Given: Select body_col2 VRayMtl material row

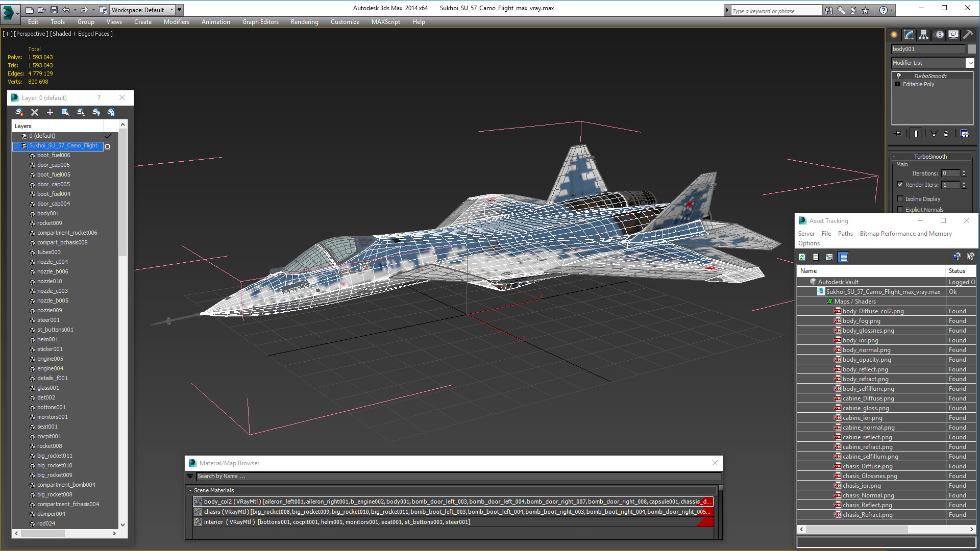Looking at the screenshot, I should (x=453, y=502).
